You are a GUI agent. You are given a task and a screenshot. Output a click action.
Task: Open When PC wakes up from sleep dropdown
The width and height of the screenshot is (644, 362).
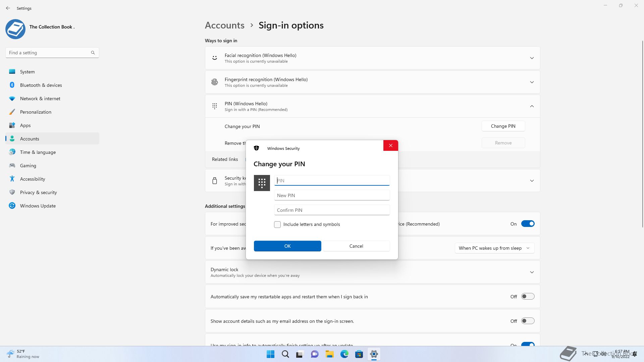pyautogui.click(x=494, y=248)
